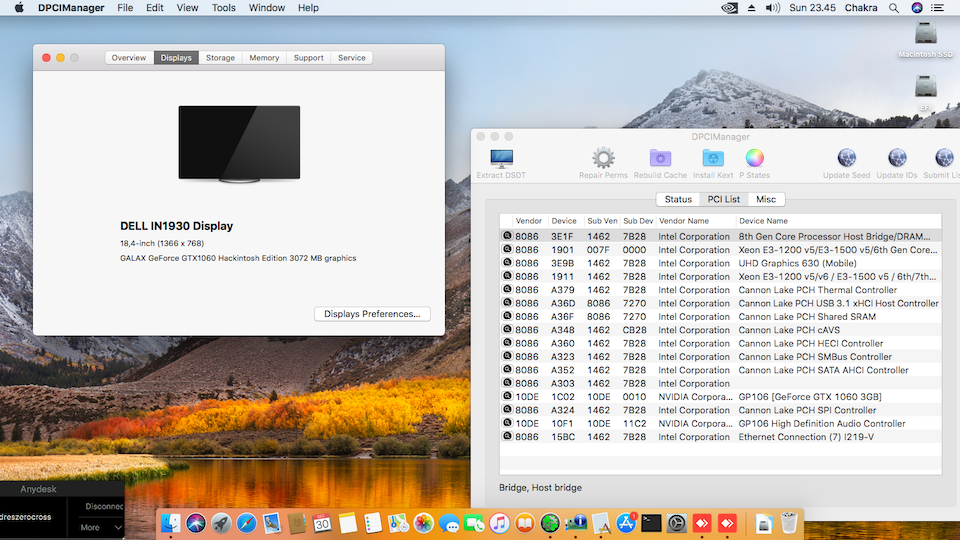
Task: Click the Update Seed globe icon
Action: pos(846,158)
